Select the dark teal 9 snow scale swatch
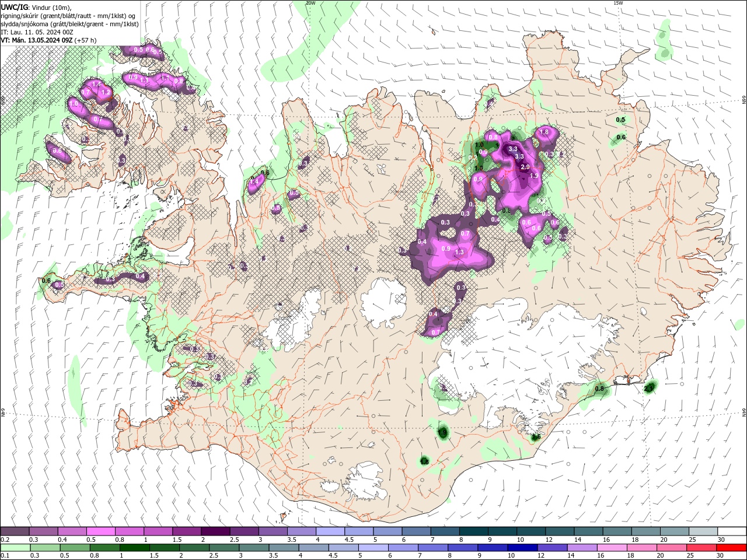This screenshot has width=747, height=560. coord(502,531)
